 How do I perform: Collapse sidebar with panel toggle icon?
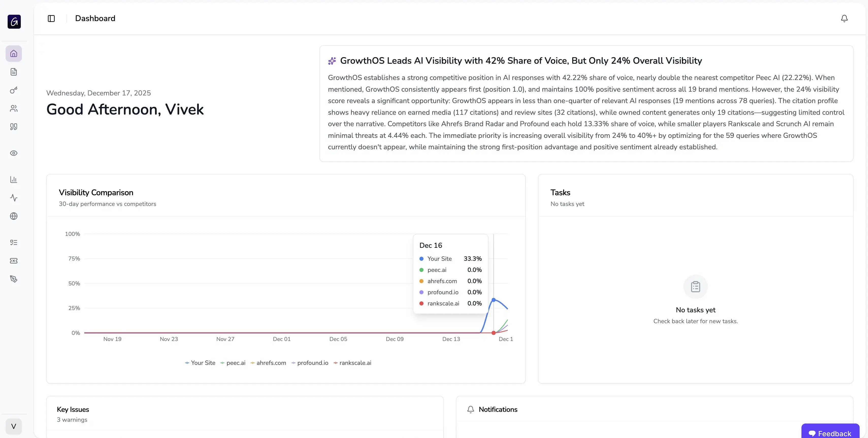coord(51,19)
